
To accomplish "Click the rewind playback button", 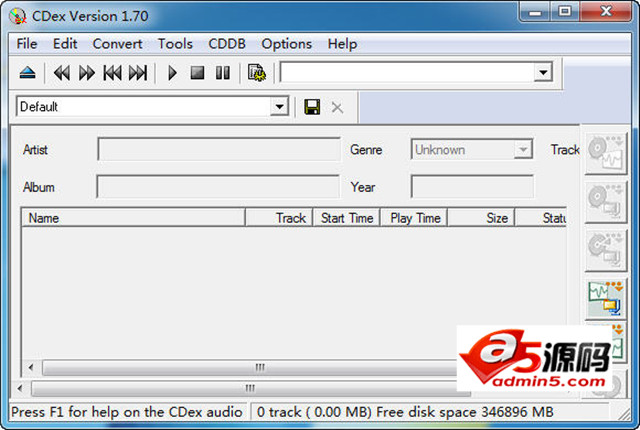I will [x=62, y=73].
